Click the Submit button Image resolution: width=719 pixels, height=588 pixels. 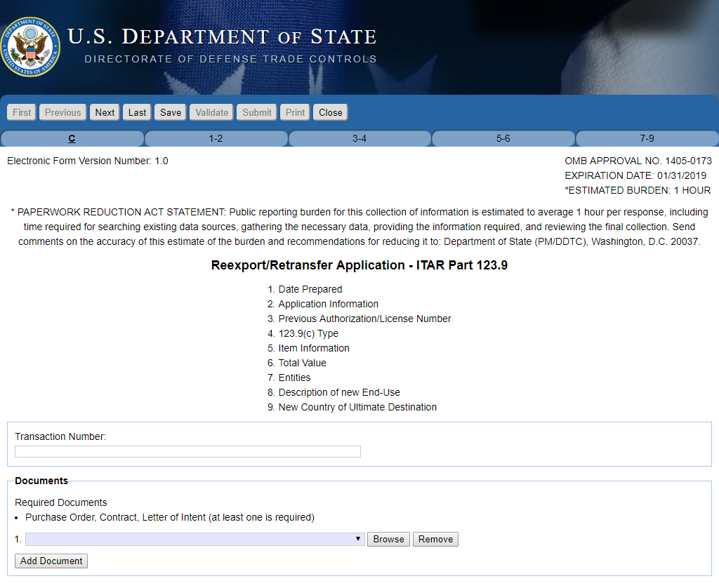(x=257, y=112)
